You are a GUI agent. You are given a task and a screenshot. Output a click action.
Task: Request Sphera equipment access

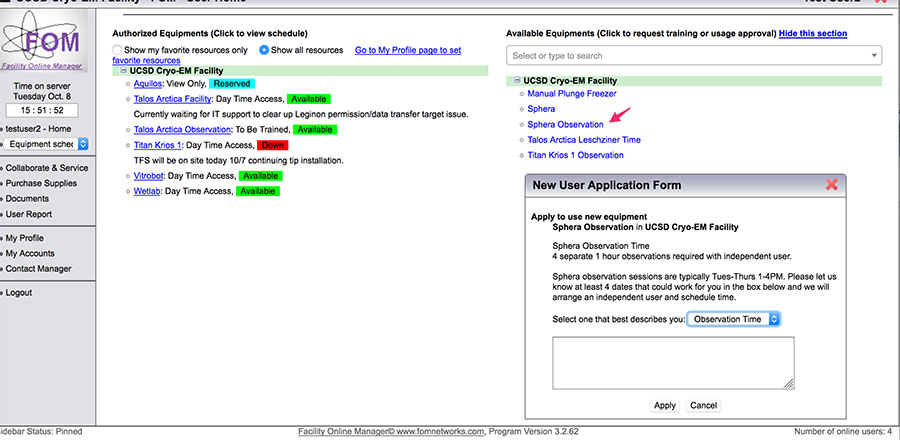coord(541,108)
